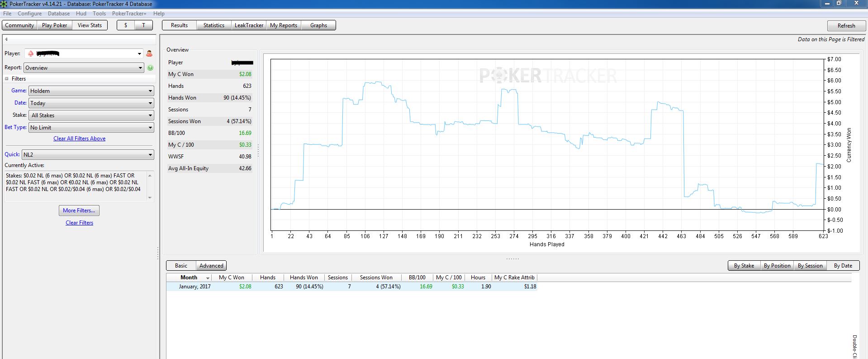This screenshot has width=868, height=359.
Task: Open the My Reports tab
Action: point(284,25)
